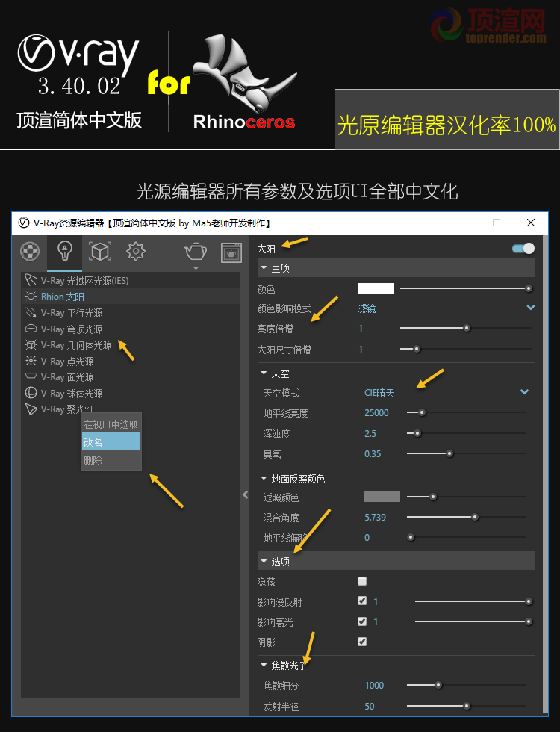Click the 焦散细分 value 1000

(374, 686)
